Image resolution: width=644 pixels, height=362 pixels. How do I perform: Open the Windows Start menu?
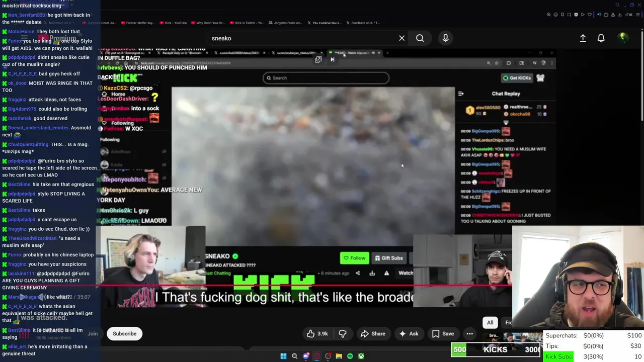tap(283, 356)
